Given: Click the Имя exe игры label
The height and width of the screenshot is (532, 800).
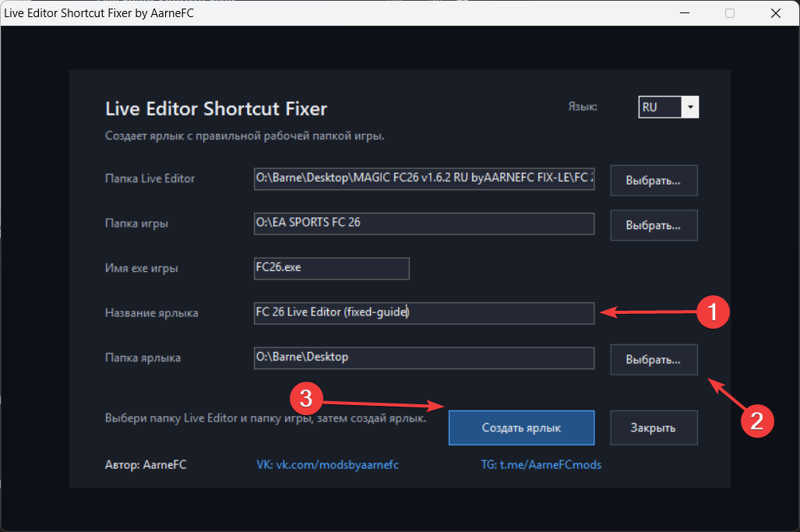Looking at the screenshot, I should 141,268.
